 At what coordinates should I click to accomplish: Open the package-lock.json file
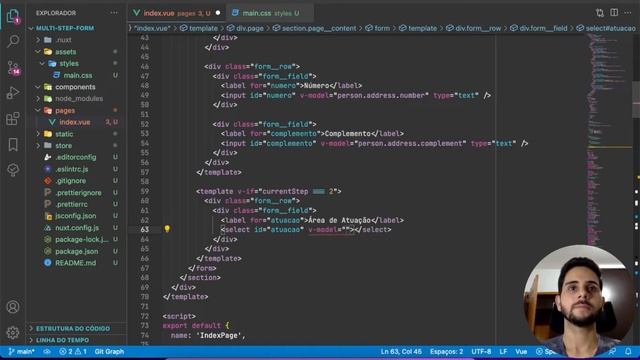click(82, 240)
